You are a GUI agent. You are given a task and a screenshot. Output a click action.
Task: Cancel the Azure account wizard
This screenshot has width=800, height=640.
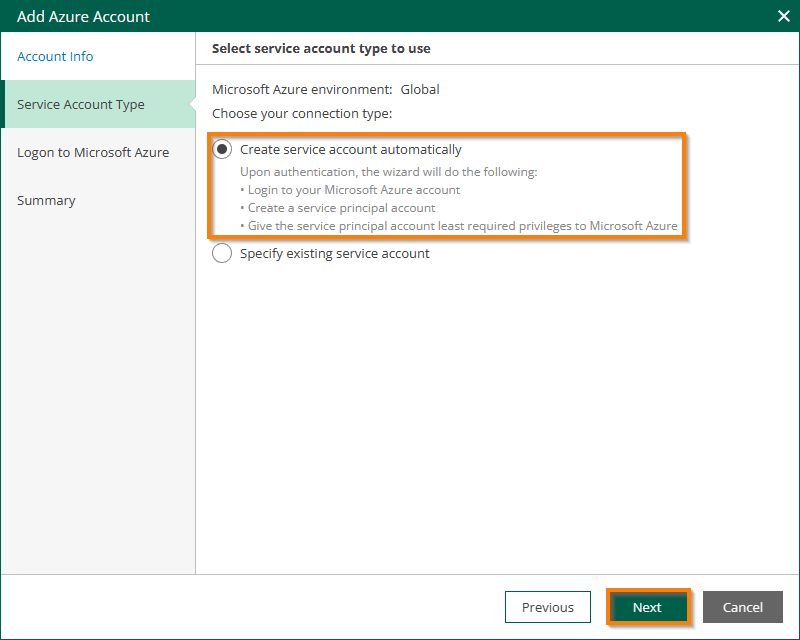point(742,607)
